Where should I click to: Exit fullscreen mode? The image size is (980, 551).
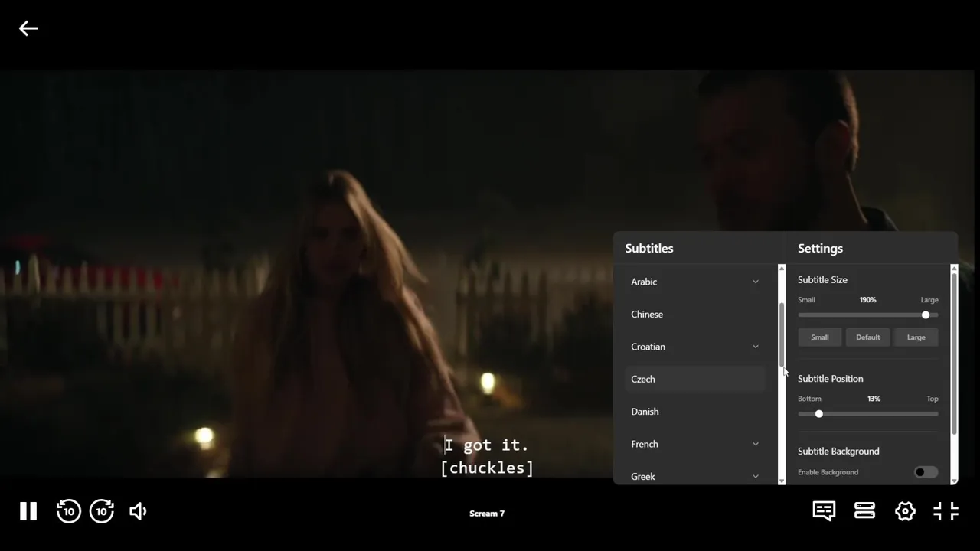click(x=946, y=511)
